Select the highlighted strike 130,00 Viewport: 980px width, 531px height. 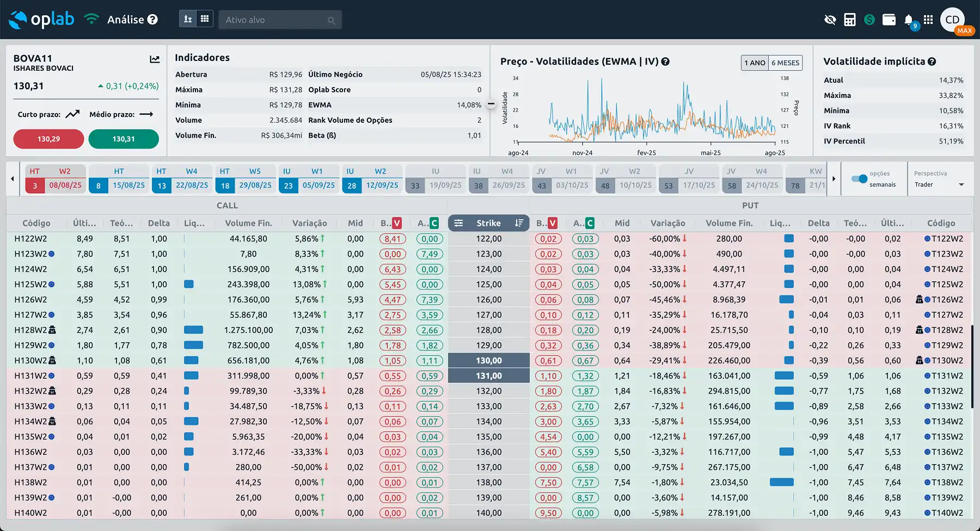[489, 361]
